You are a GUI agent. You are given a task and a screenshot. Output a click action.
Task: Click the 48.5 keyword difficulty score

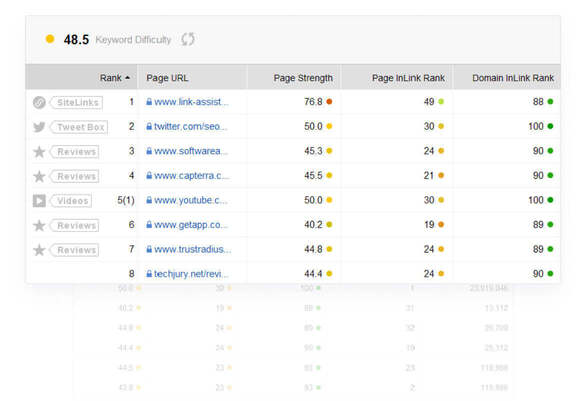click(76, 39)
